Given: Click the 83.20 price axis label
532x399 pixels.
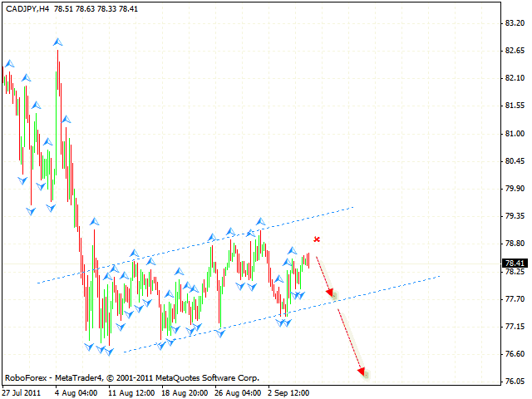Looking at the screenshot, I should (515, 23).
